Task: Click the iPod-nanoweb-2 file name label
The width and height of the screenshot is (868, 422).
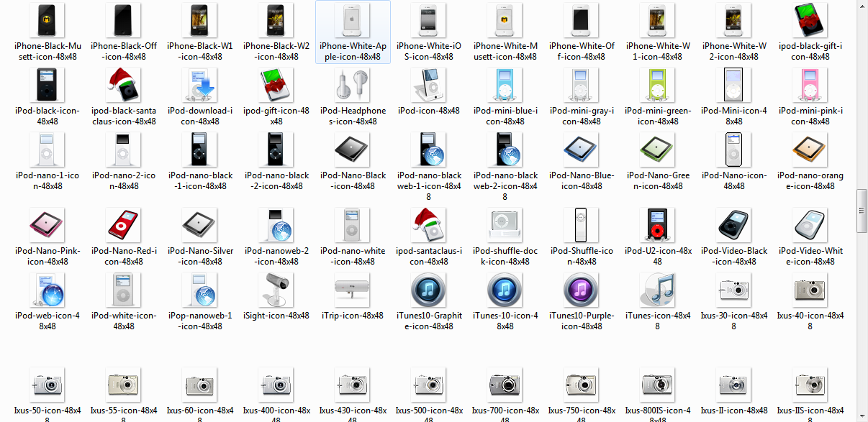Action: (x=276, y=256)
